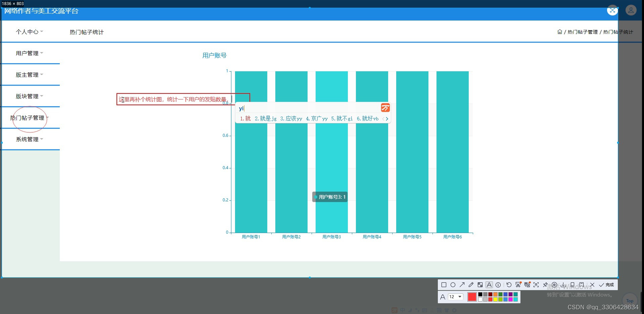
Task: Expand the 版主管理 sidebar menu
Action: coord(30,75)
